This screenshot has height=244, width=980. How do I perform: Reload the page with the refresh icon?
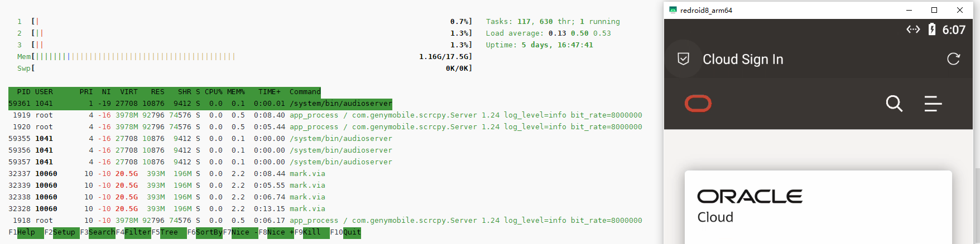[953, 59]
